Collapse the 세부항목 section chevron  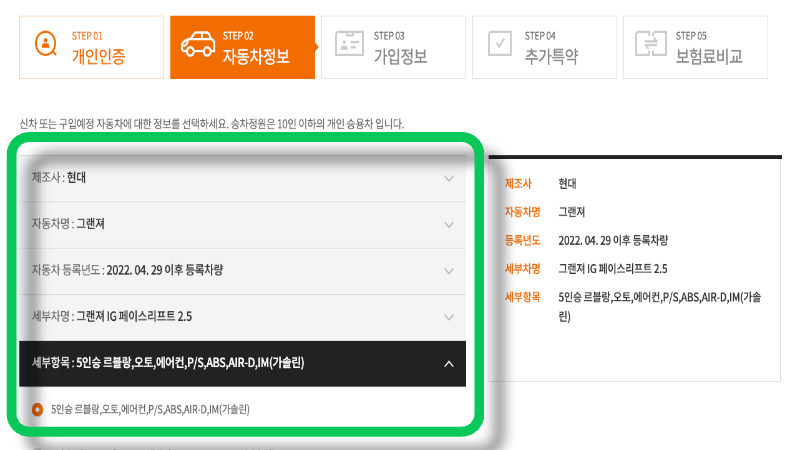tap(449, 364)
